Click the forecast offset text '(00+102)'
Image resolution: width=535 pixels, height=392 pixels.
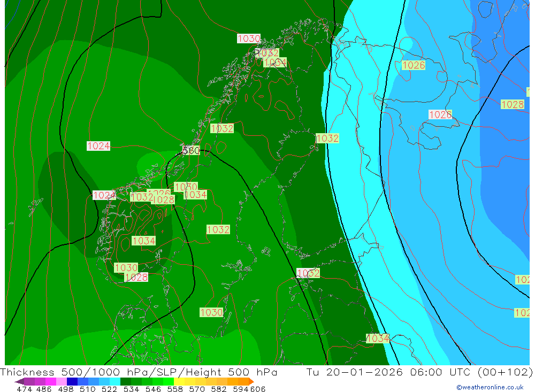click(x=505, y=372)
